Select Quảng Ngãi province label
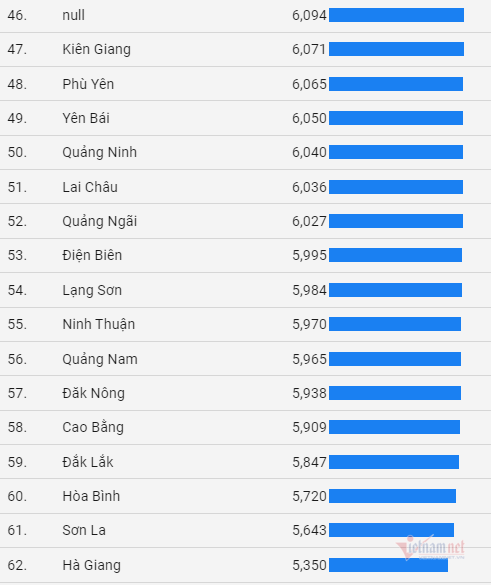 (100, 221)
